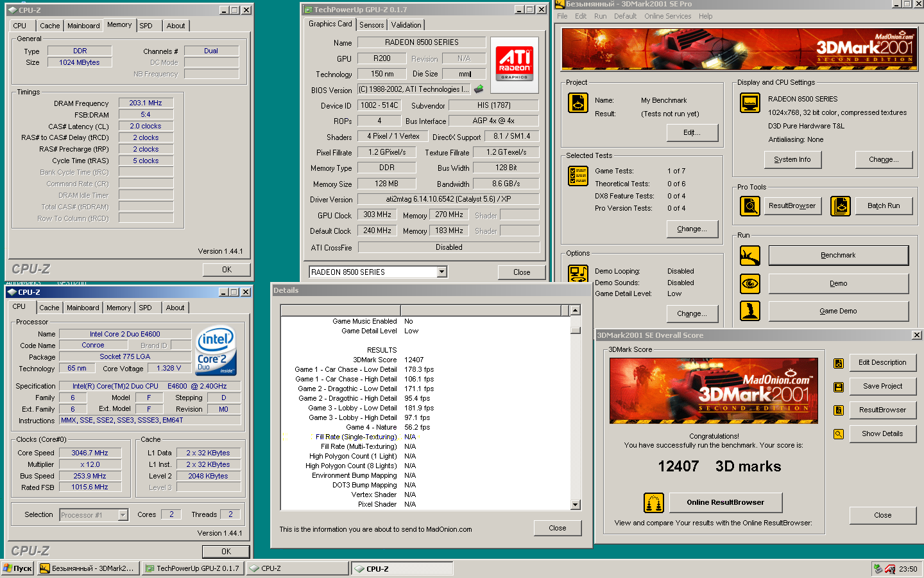Click the Show Details button
The width and height of the screenshot is (924, 578).
tap(882, 433)
